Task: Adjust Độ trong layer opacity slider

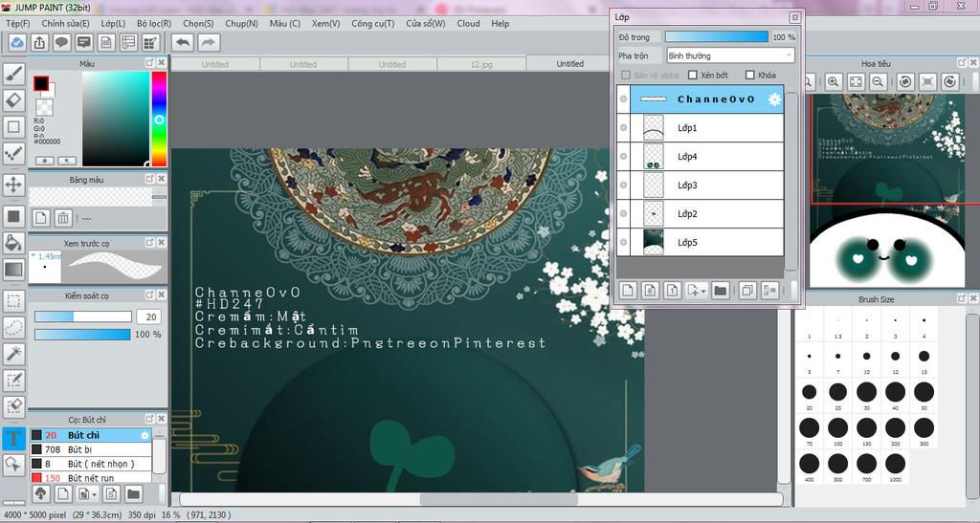Action: [716, 37]
